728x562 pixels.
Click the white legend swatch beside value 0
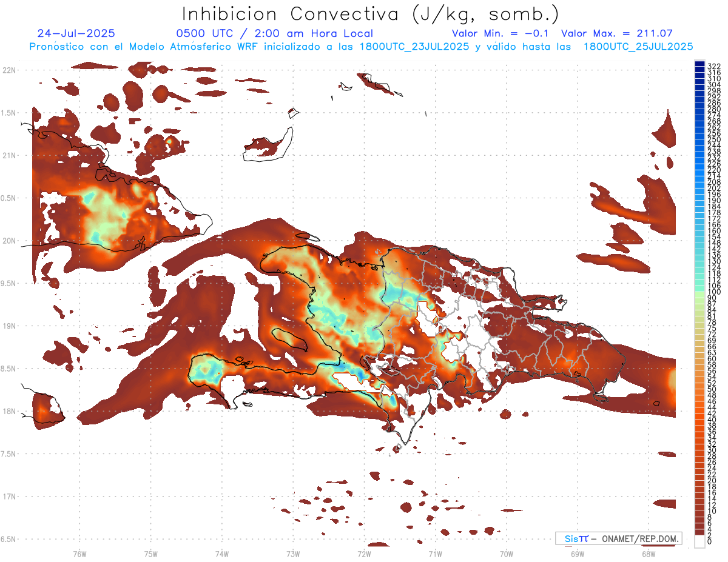[699, 541]
